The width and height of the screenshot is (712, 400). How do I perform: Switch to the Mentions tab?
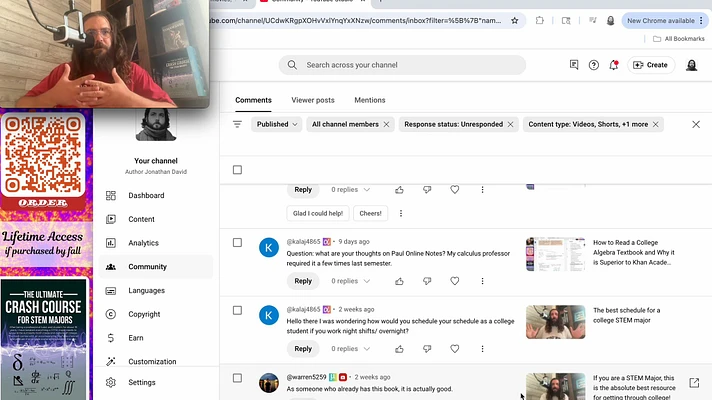coord(370,100)
